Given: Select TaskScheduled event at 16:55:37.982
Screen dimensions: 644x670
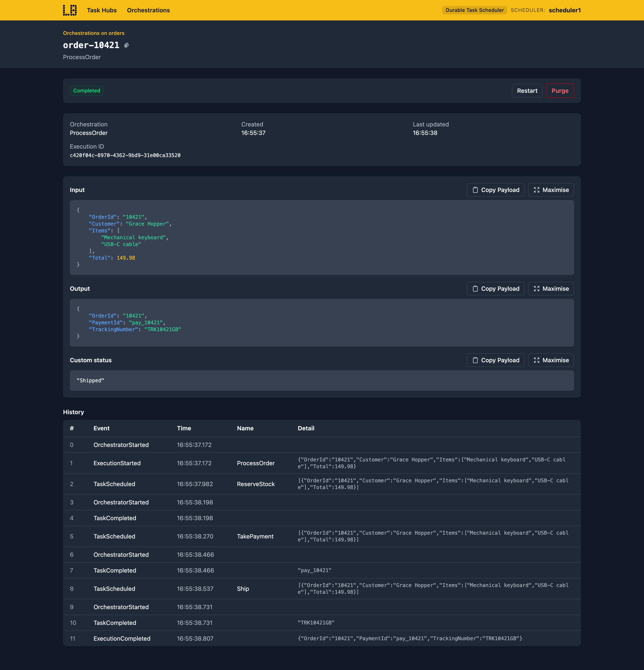Looking at the screenshot, I should (114, 484).
